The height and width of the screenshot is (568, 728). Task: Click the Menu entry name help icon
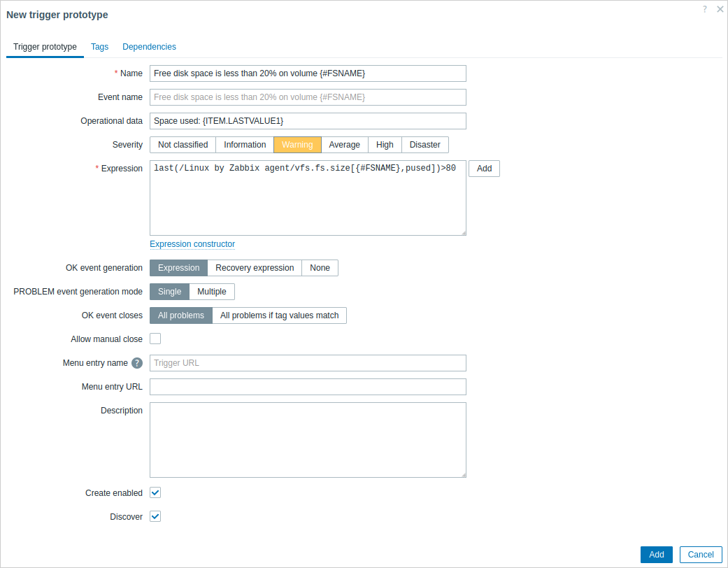point(137,363)
